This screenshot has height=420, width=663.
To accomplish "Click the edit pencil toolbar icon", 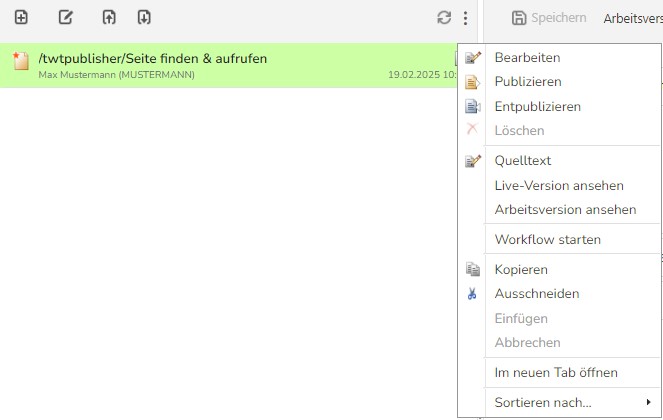I will pyautogui.click(x=66, y=17).
